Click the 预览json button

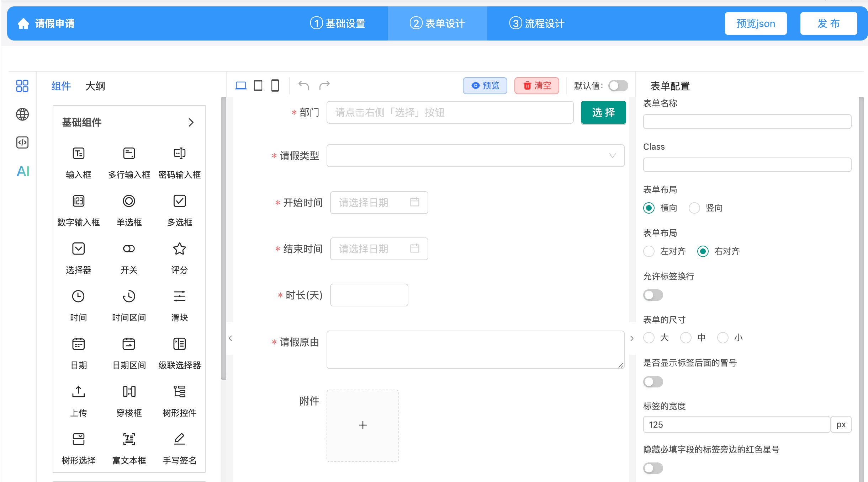[x=756, y=23]
